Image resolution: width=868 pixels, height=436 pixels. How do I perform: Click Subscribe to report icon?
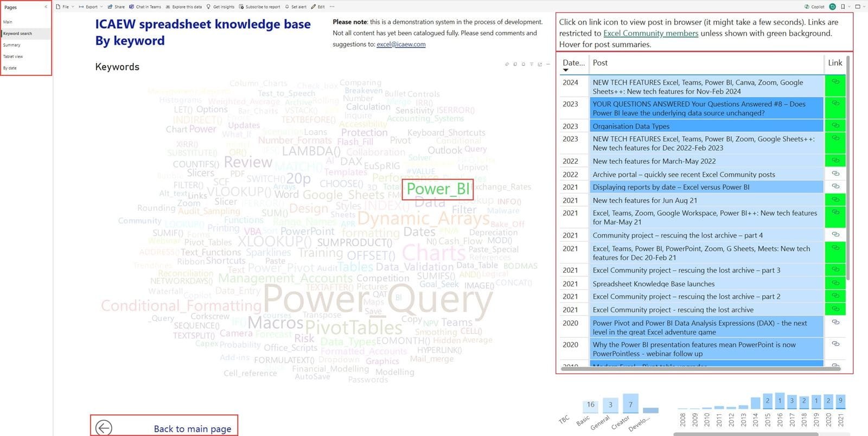pyautogui.click(x=241, y=7)
